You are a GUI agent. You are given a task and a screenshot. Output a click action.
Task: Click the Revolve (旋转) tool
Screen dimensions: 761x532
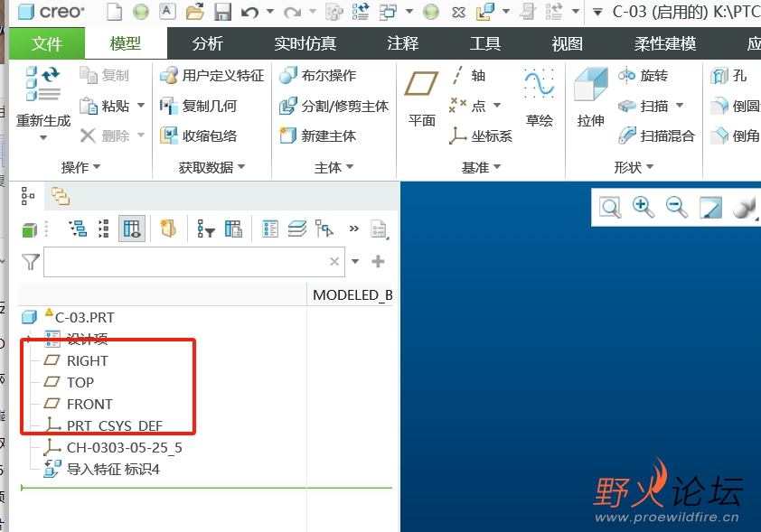(644, 75)
